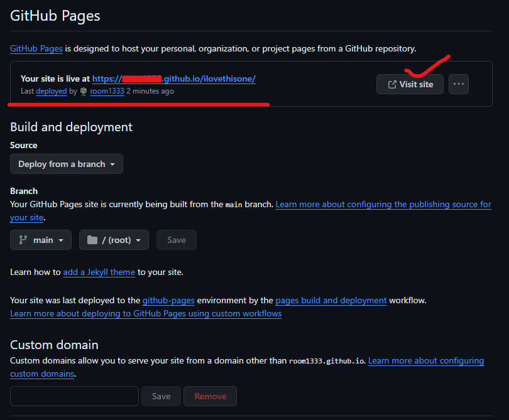The height and width of the screenshot is (420, 509).
Task: Click the Save button for the custom domain
Action: coord(161,396)
